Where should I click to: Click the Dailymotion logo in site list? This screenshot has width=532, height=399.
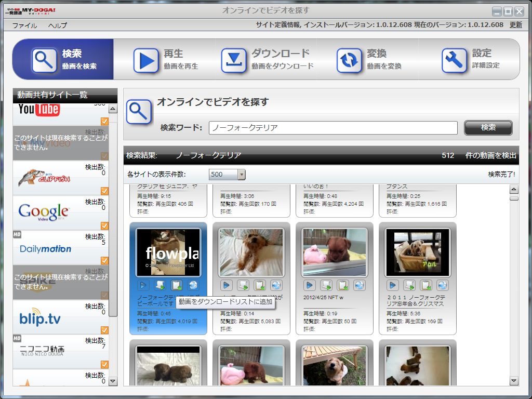click(x=46, y=249)
